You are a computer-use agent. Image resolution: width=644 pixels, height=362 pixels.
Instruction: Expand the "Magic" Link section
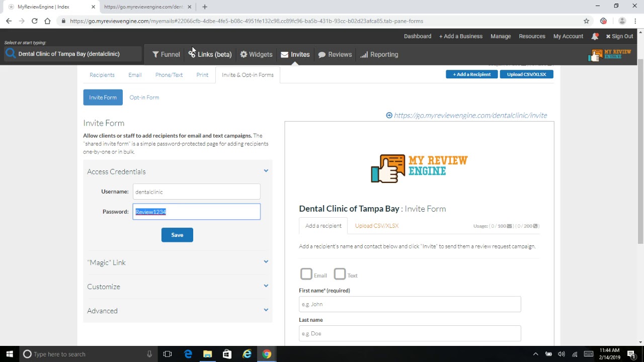pos(178,262)
